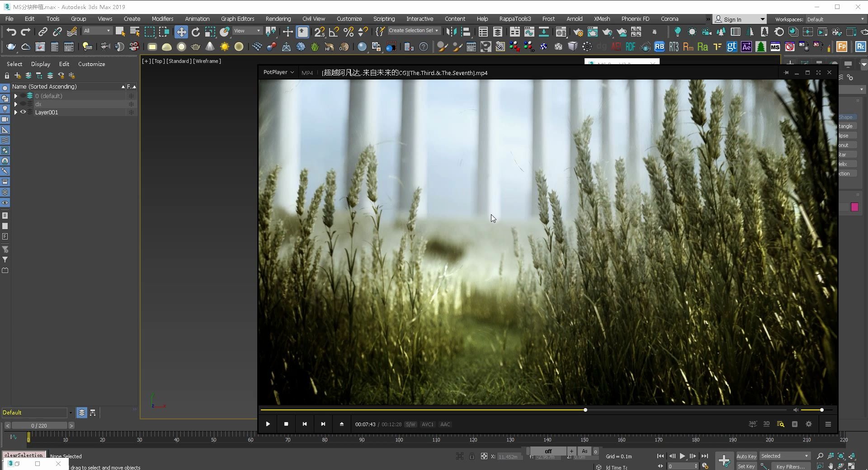Click the Ae export plugin icon

(746, 47)
